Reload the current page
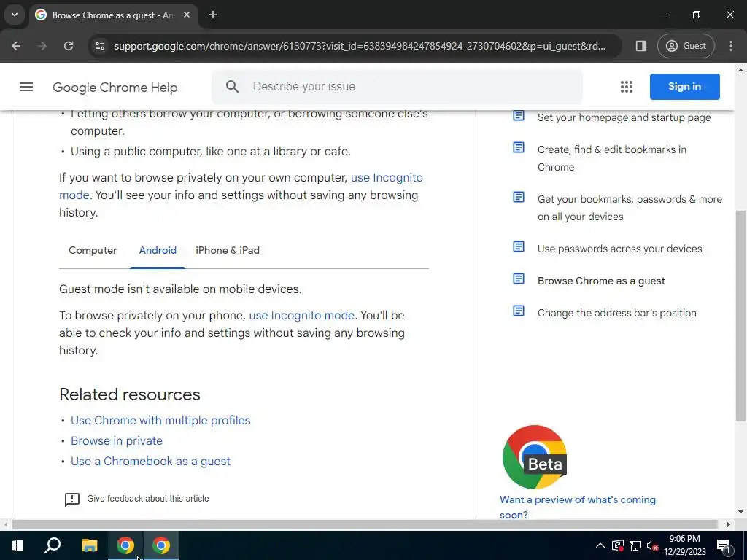The width and height of the screenshot is (747, 560). pyautogui.click(x=69, y=46)
